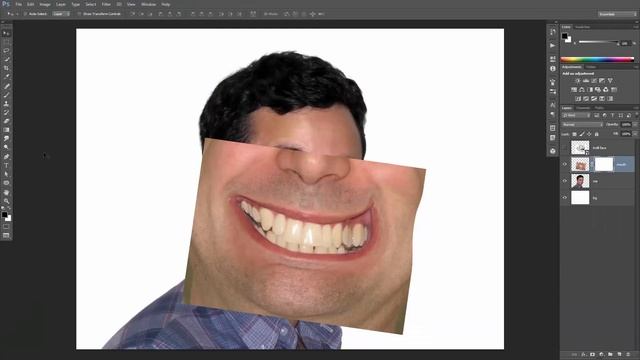Add a Hue/Saturation adjustment

pyautogui.click(x=574, y=90)
